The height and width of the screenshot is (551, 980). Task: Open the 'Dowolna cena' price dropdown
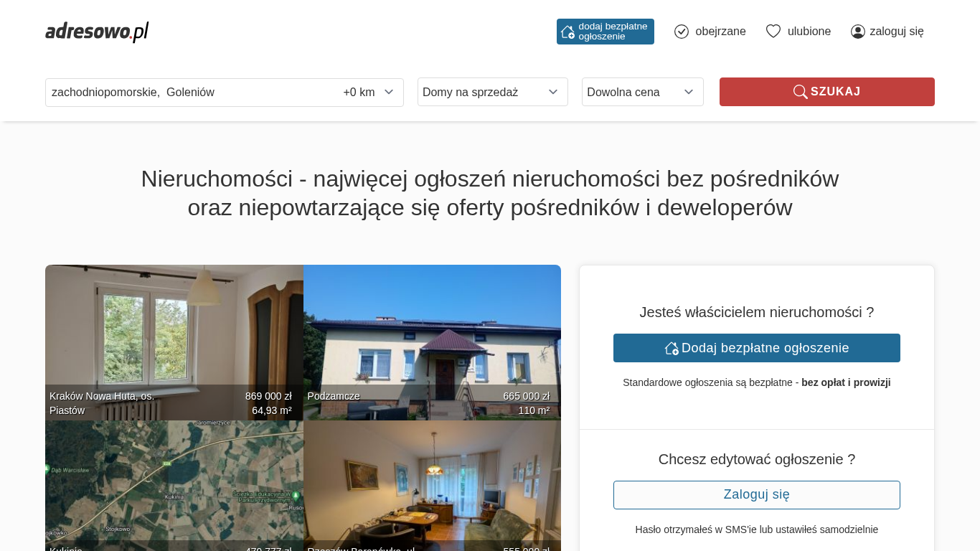(x=643, y=92)
